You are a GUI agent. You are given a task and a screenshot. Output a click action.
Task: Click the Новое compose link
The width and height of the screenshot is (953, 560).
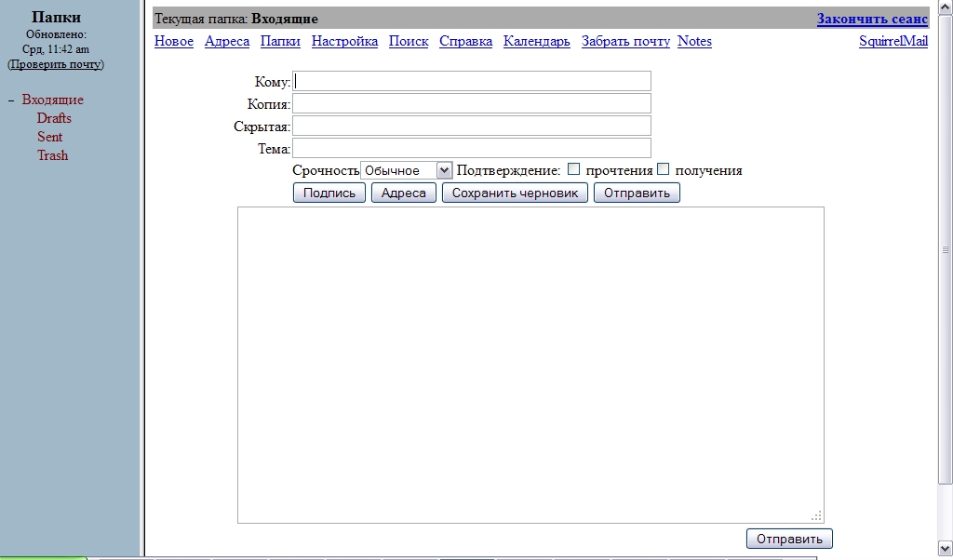pos(174,41)
